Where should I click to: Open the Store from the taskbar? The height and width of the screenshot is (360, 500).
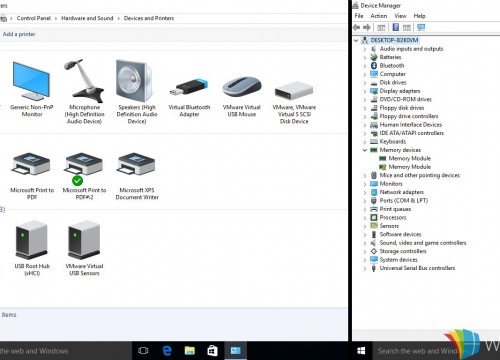point(212,351)
